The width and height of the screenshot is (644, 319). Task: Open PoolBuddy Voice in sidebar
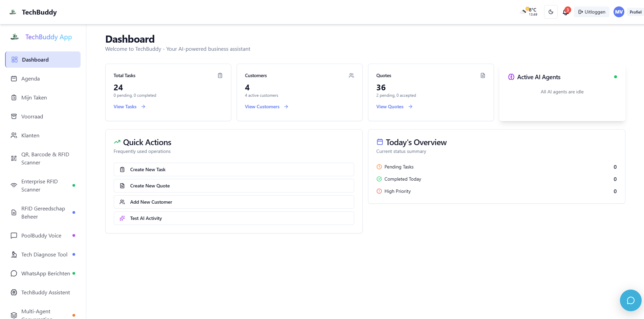pyautogui.click(x=43, y=235)
